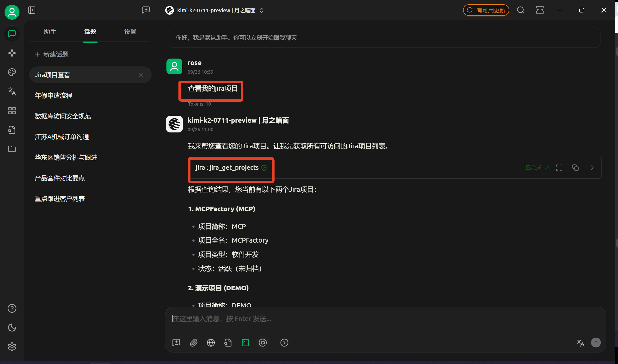Switch to the 设置 tab
618x364 pixels.
pyautogui.click(x=130, y=31)
